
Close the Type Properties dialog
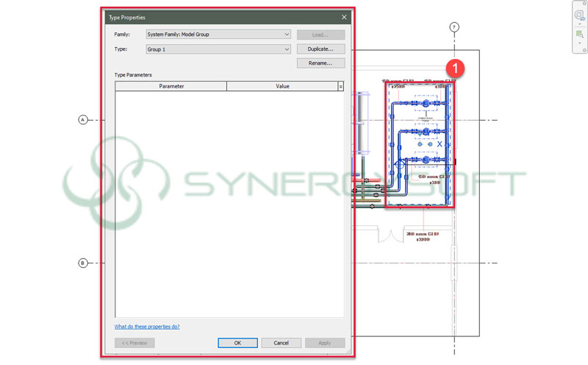(344, 17)
